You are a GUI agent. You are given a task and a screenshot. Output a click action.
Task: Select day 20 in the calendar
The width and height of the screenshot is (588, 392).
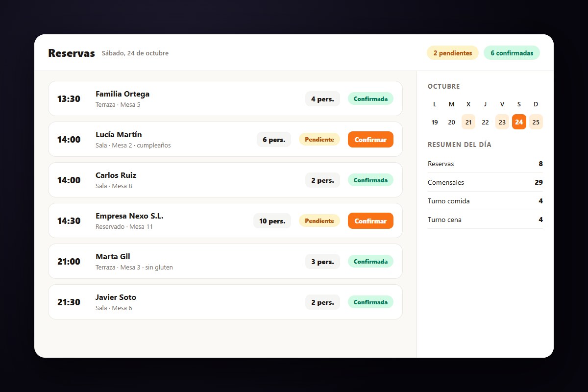pyautogui.click(x=451, y=122)
